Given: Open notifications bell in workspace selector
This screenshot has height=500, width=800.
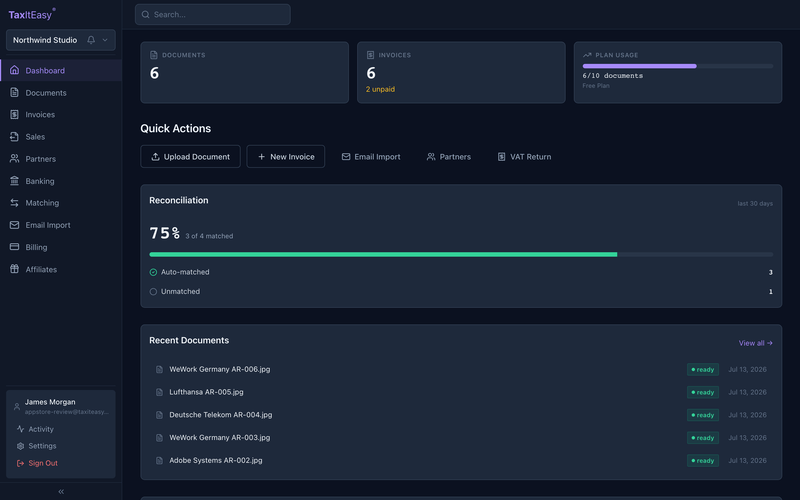Looking at the screenshot, I should tap(91, 40).
